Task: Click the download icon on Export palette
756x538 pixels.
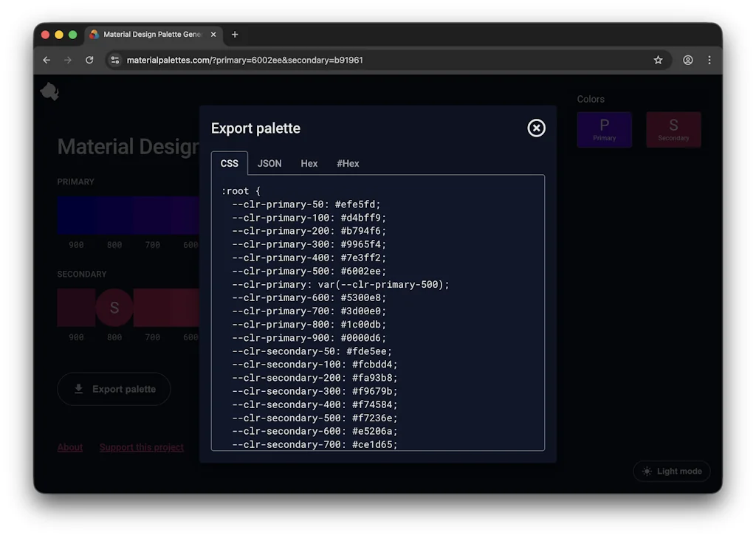Action: pos(78,389)
